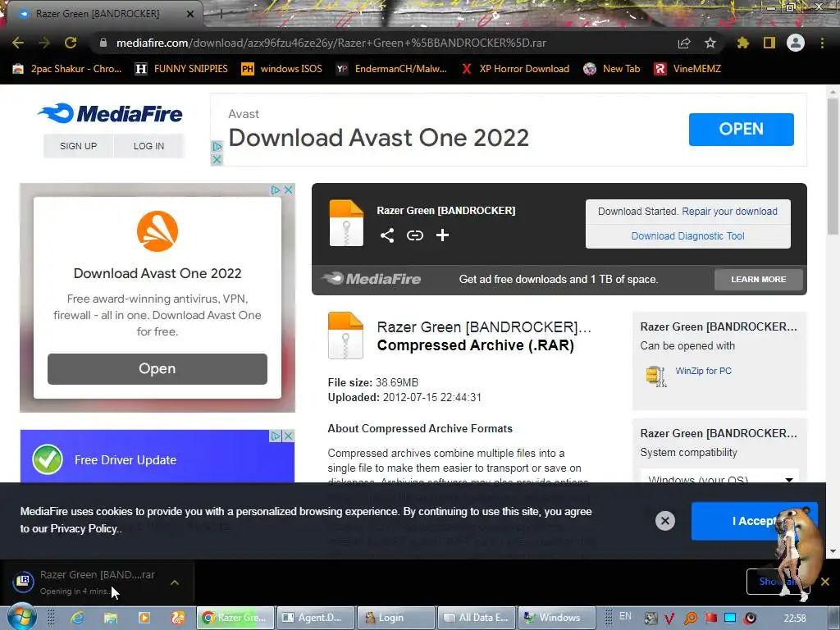Open the windows ISOS bookmark
The width and height of the screenshot is (840, 630).
click(282, 69)
